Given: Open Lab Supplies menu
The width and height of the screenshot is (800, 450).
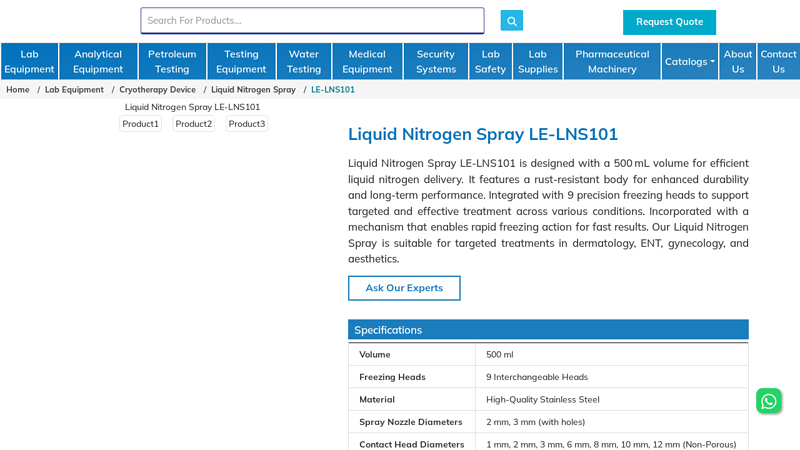Looking at the screenshot, I should click(x=538, y=61).
